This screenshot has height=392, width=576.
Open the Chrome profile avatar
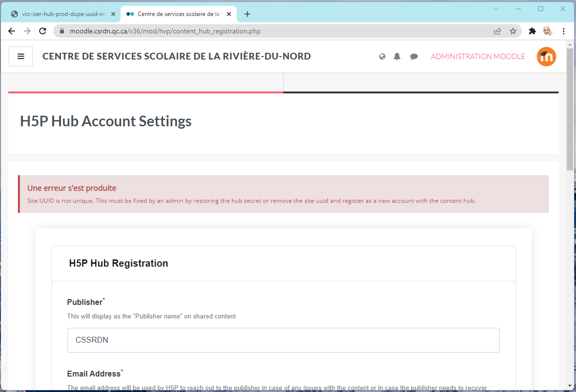click(548, 31)
